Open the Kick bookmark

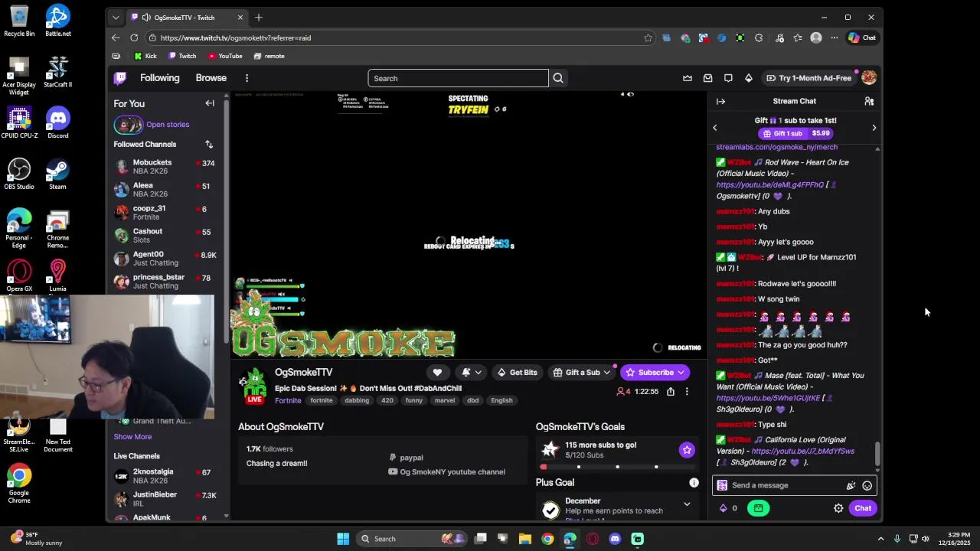(145, 56)
